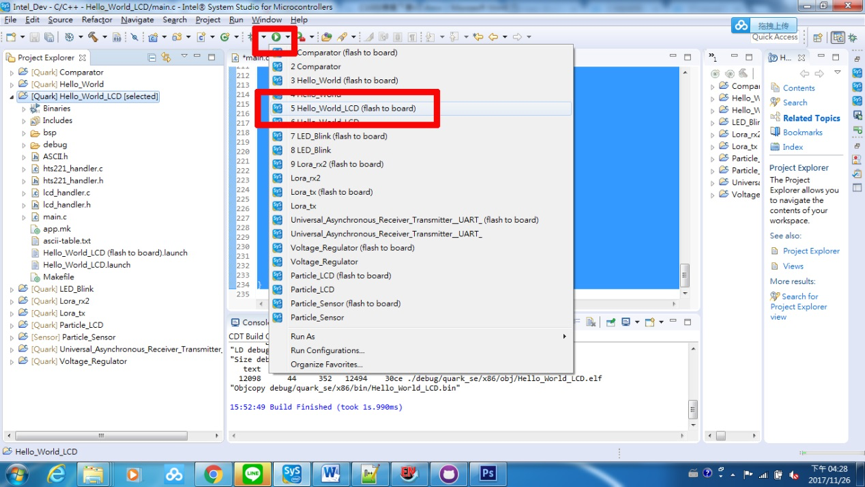The image size is (865, 487).
Task: Switch to the Console tab
Action: (250, 322)
